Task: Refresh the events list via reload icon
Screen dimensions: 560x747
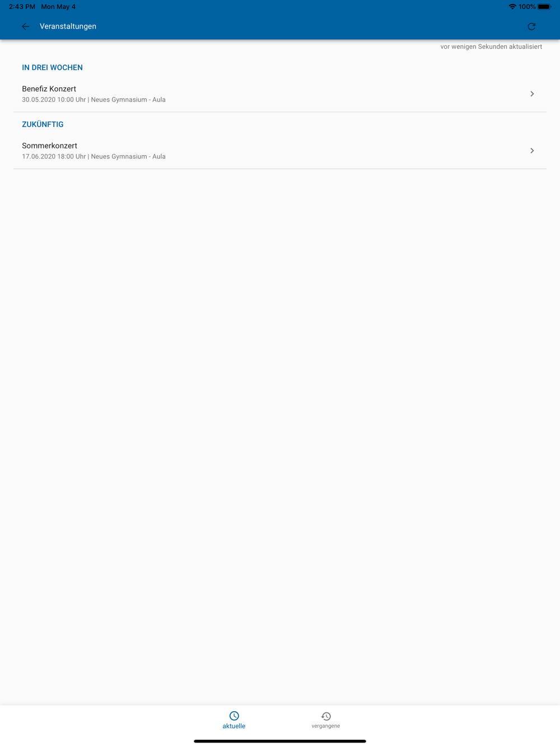Action: [x=531, y=26]
